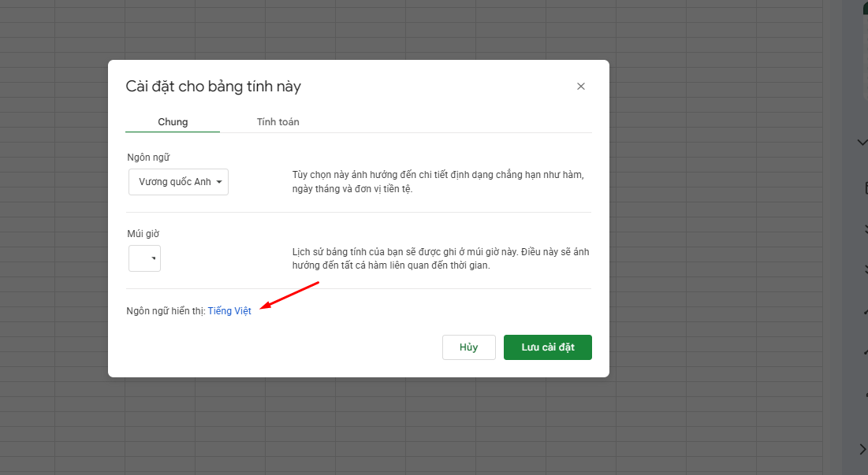
Task: Click the Tiếng Việt display language link
Action: click(x=229, y=311)
